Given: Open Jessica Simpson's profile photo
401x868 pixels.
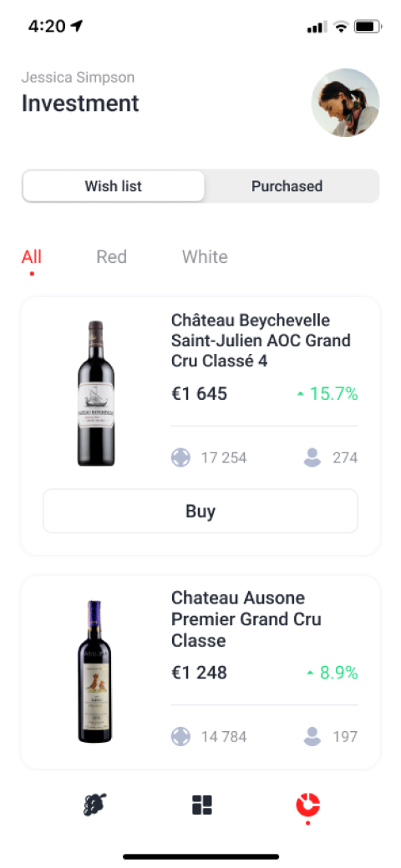Looking at the screenshot, I should click(x=346, y=103).
